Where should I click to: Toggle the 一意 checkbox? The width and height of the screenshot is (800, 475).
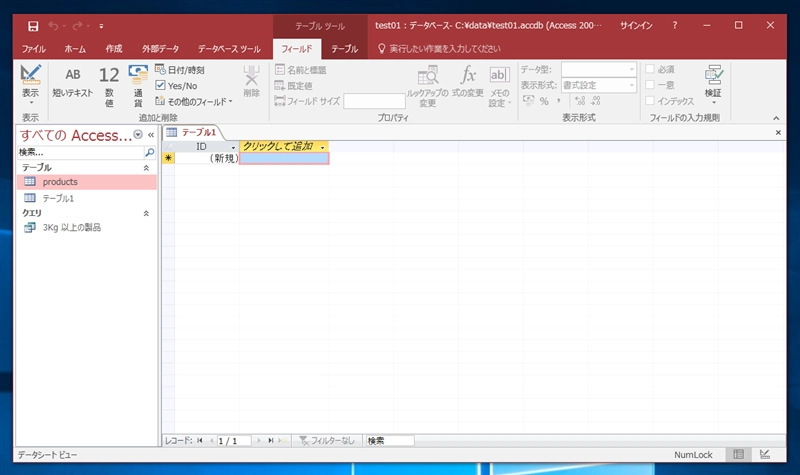pos(650,85)
